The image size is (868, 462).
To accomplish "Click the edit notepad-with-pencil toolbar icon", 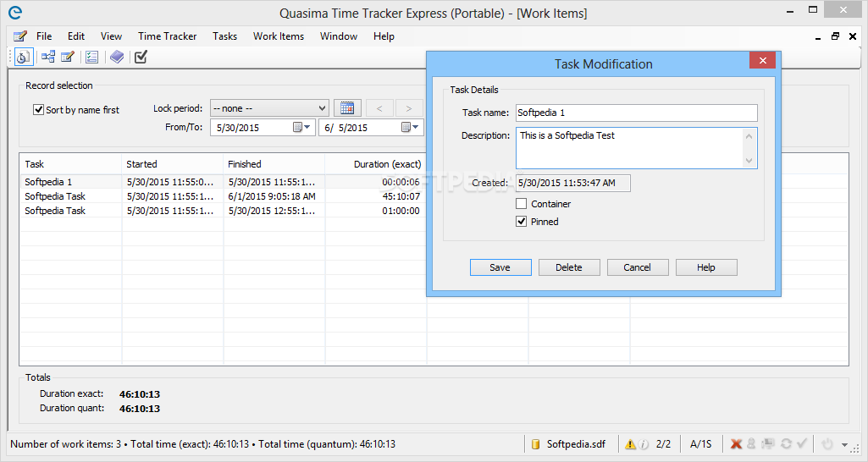I will click(x=68, y=57).
